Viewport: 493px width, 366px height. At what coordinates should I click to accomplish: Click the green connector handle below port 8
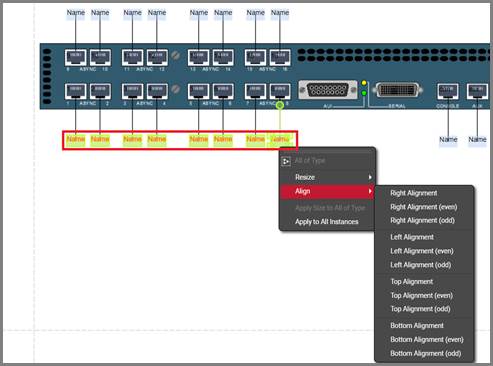280,105
